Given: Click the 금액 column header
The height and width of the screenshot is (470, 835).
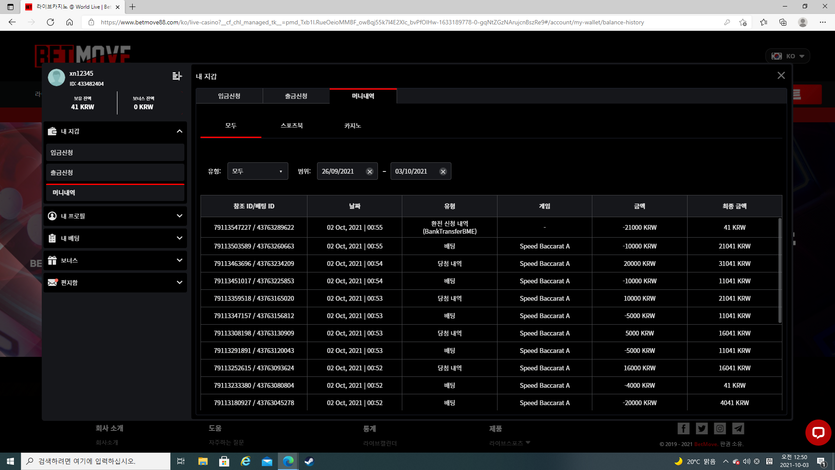Looking at the screenshot, I should click(x=640, y=206).
